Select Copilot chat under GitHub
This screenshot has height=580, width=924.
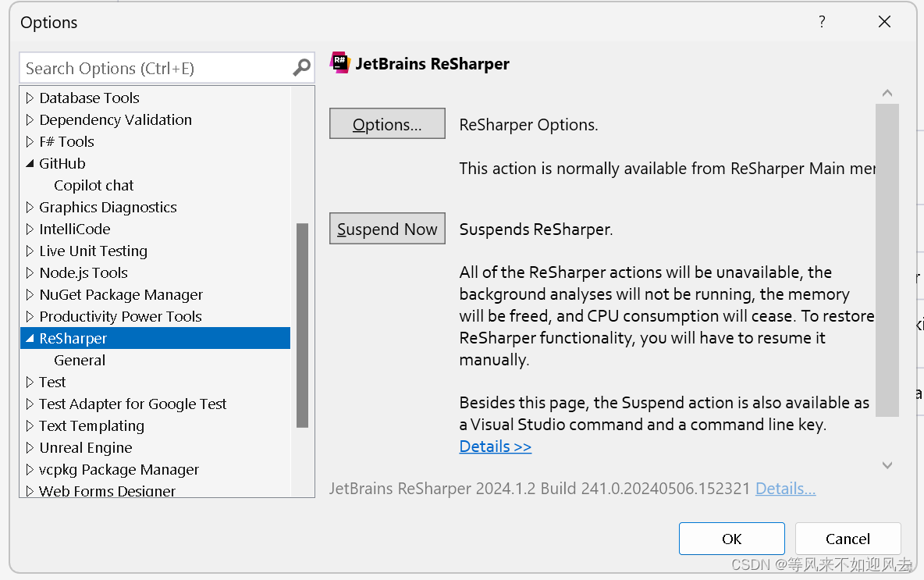pos(94,185)
